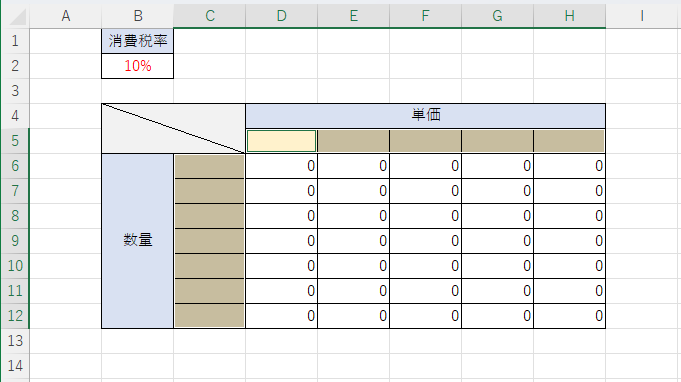This screenshot has height=382, width=681.
Task: Select column I header
Action: 642,16
